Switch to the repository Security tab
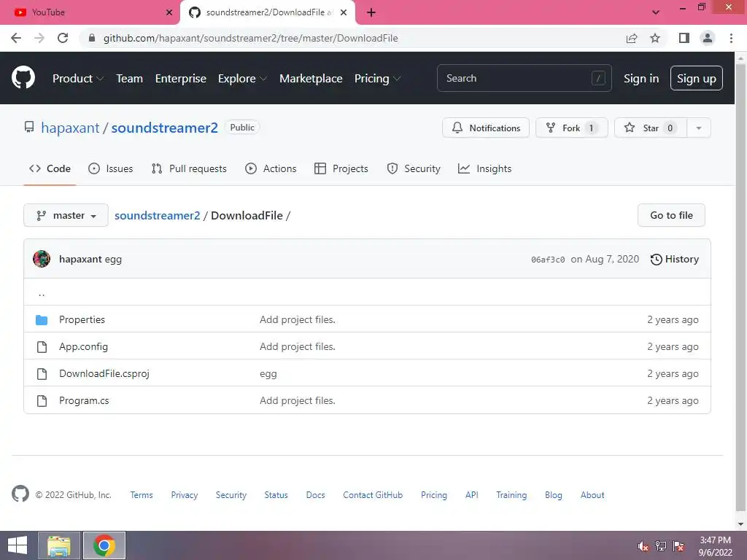747x560 pixels. pyautogui.click(x=414, y=168)
